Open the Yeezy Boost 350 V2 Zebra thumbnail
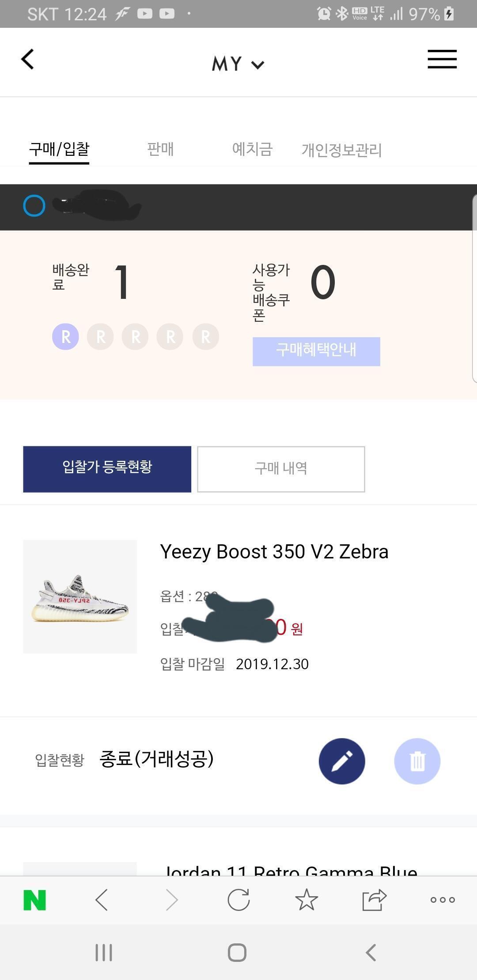The width and height of the screenshot is (477, 980). pyautogui.click(x=80, y=596)
